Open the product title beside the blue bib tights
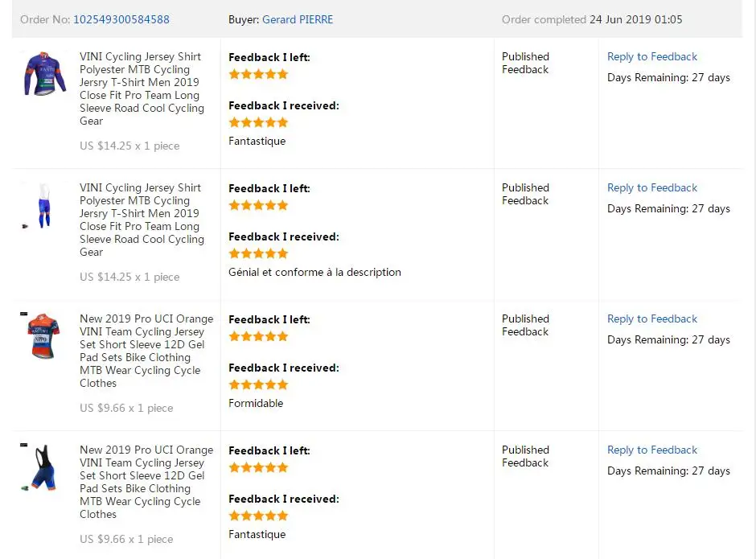Screen dimensions: 756x559 pos(142,220)
